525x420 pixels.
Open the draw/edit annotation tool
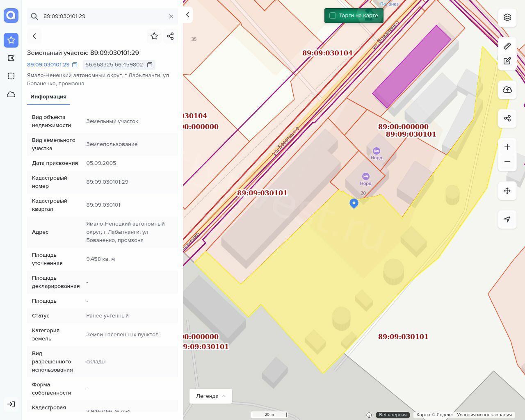(507, 61)
